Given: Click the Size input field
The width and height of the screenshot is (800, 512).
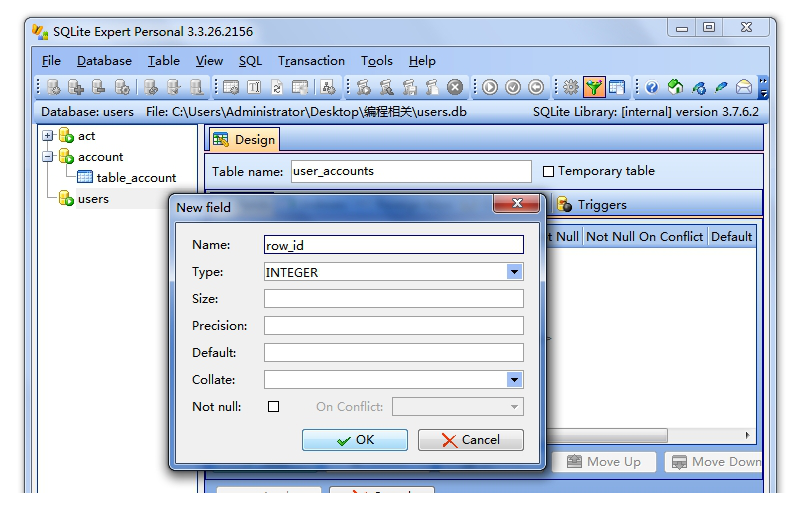Looking at the screenshot, I should click(394, 299).
